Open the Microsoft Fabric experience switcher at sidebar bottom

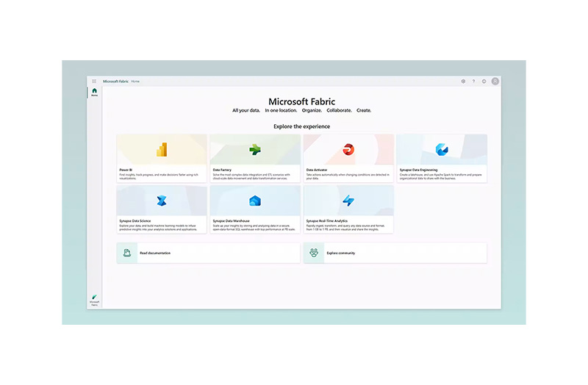95,301
